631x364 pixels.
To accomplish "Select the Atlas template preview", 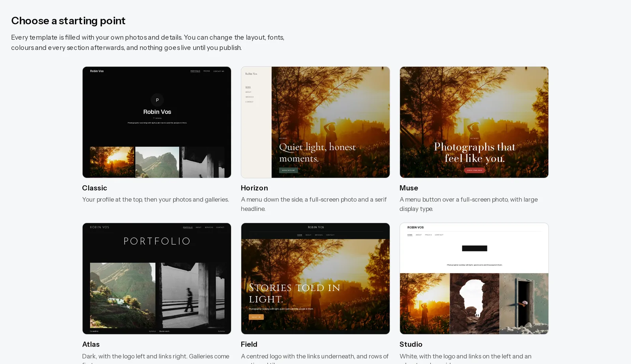I will 157,278.
